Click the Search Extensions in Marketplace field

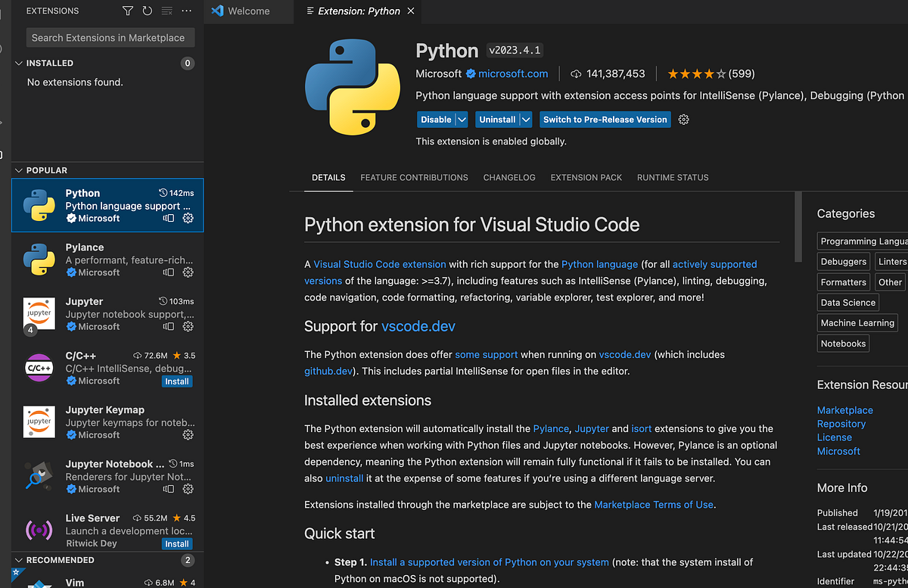coord(110,38)
